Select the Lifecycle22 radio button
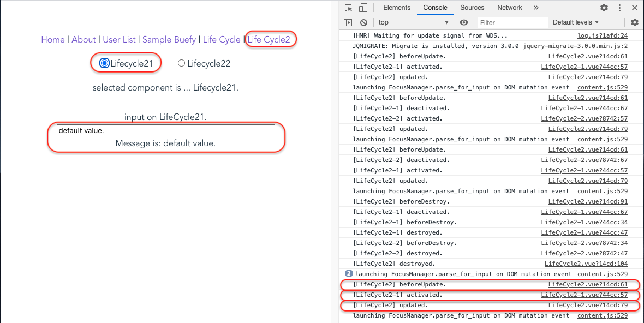Screen dimensions: 644x323 181,63
